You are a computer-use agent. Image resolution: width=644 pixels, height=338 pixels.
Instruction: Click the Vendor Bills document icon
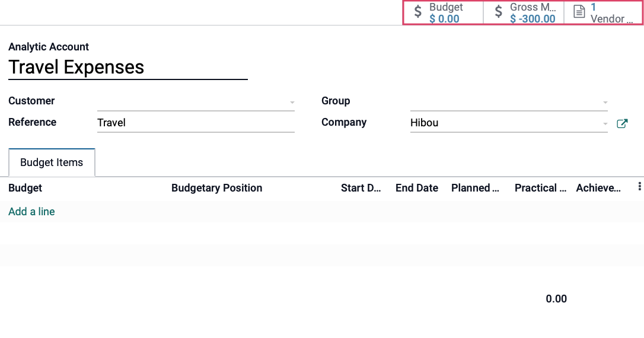[x=579, y=11]
